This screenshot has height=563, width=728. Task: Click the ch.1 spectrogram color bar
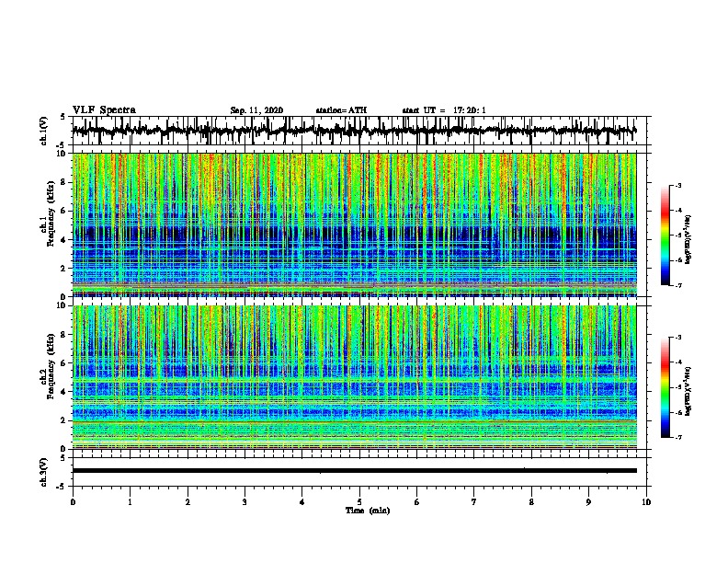665,236
